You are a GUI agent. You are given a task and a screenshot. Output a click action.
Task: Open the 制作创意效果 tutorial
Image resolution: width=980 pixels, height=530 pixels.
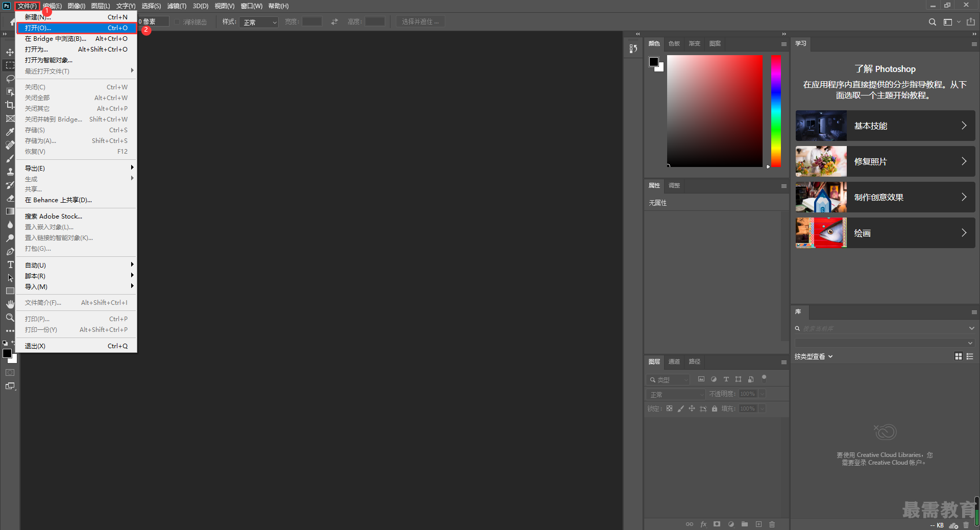pyautogui.click(x=885, y=197)
